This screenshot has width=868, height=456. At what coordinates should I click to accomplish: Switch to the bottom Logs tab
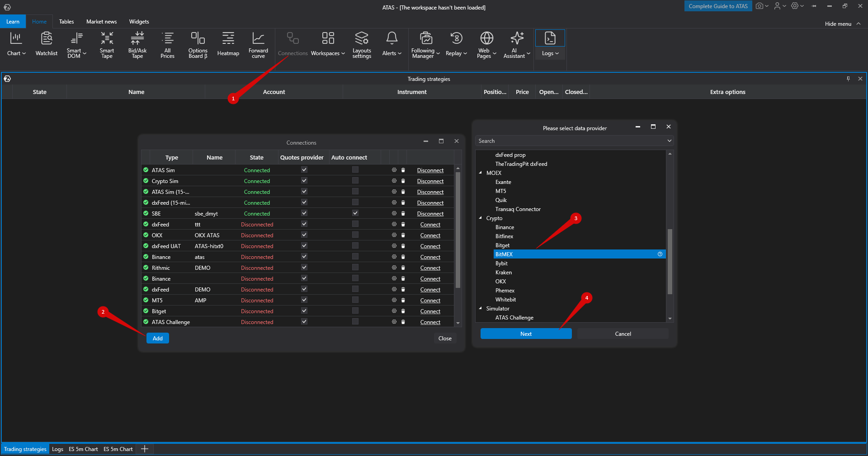[x=57, y=449]
